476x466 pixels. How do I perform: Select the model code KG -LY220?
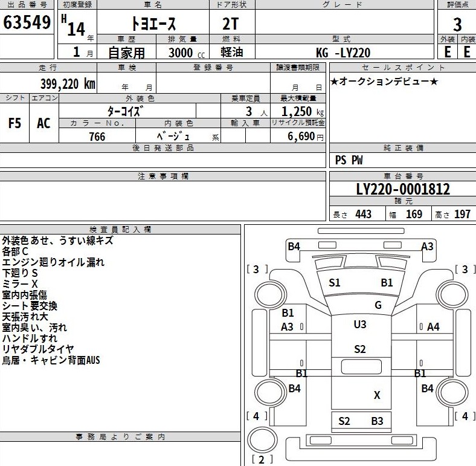(x=343, y=53)
